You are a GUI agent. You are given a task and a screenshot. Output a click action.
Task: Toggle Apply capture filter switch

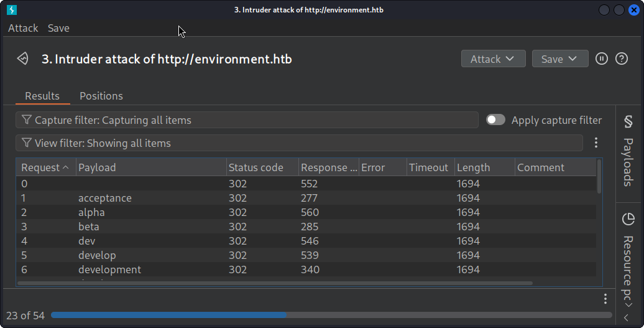tap(495, 119)
